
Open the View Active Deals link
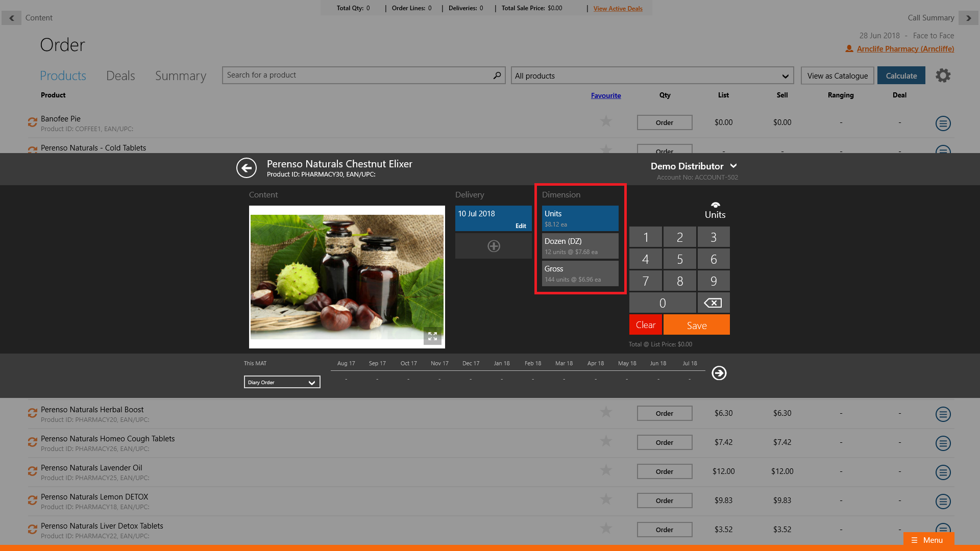pos(618,9)
